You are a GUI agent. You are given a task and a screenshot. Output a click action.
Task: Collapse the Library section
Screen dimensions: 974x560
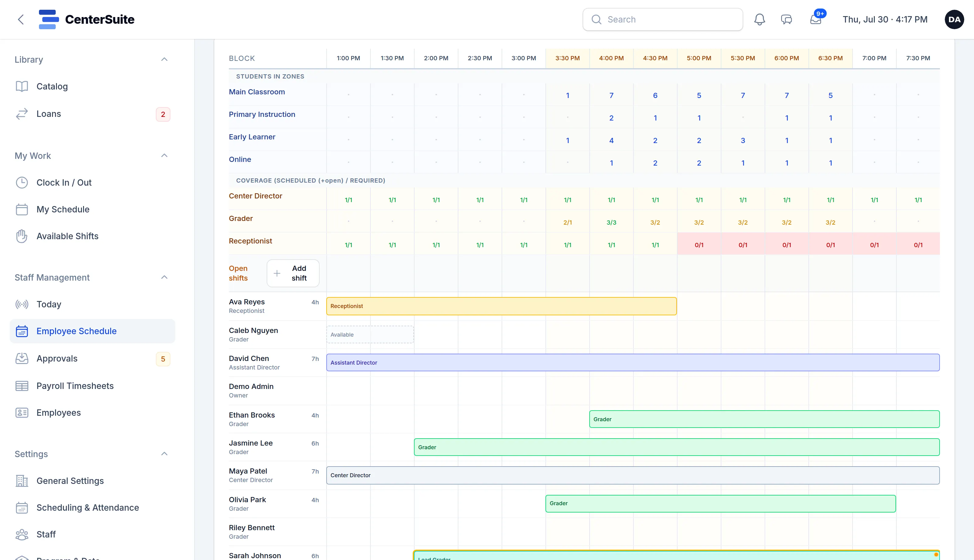(x=164, y=60)
